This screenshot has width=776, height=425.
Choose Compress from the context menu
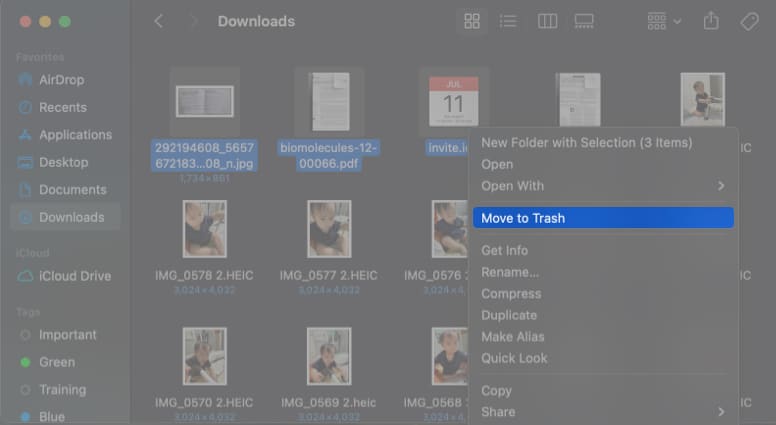point(603,293)
